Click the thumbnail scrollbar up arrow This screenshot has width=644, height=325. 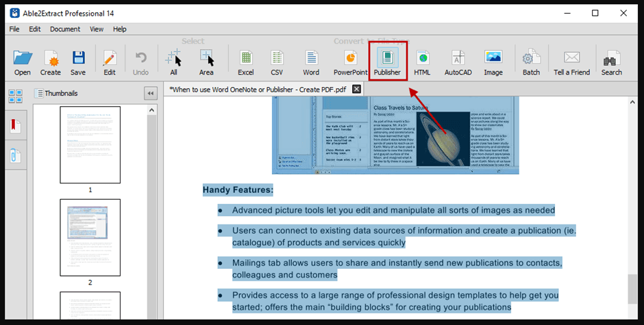[x=151, y=110]
